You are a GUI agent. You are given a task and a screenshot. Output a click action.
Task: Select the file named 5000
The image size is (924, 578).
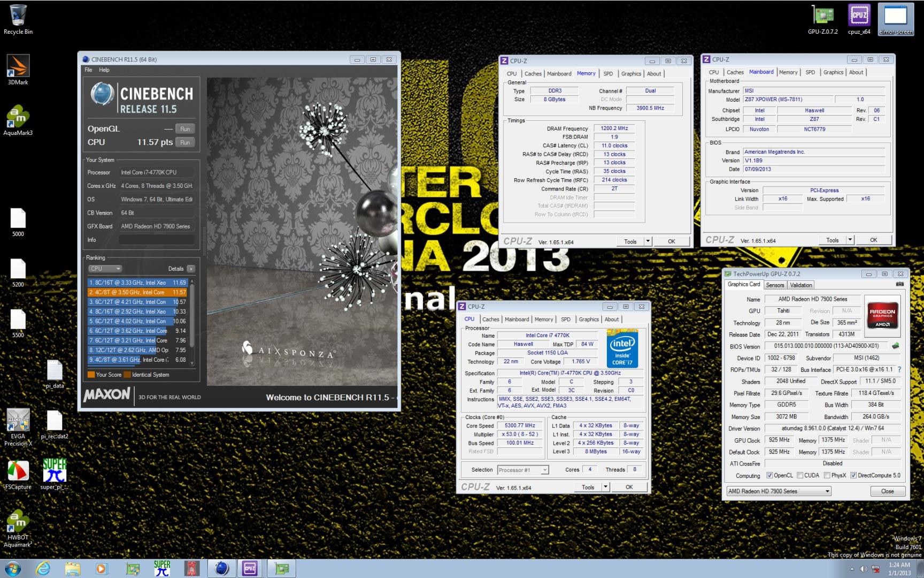[x=18, y=222]
